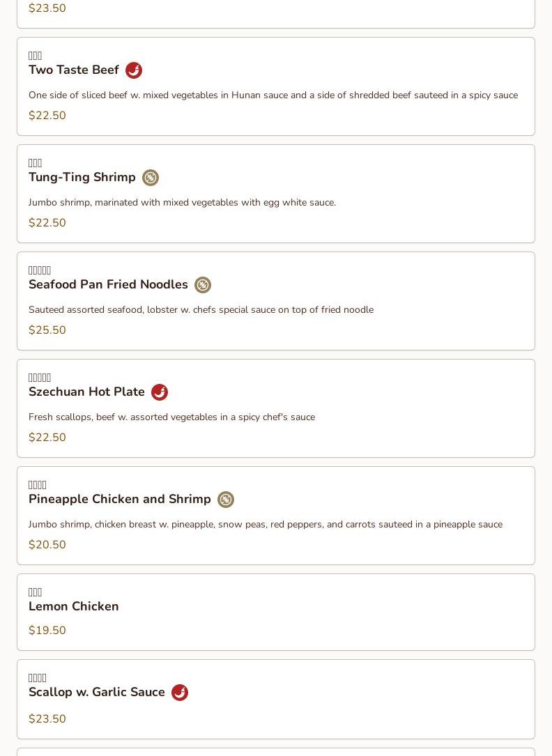
Task: Click the badge icon beside Seafood Pan Fried Noodles
Action: click(203, 285)
